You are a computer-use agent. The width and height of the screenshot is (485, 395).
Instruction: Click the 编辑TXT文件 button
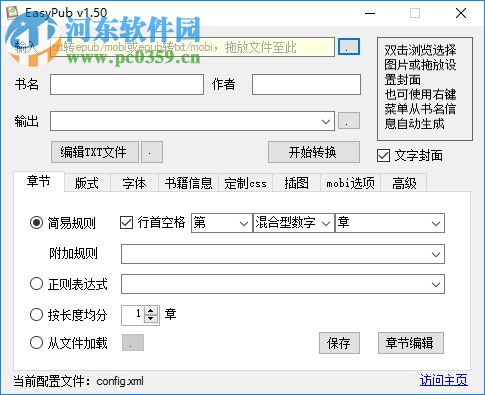[95, 152]
